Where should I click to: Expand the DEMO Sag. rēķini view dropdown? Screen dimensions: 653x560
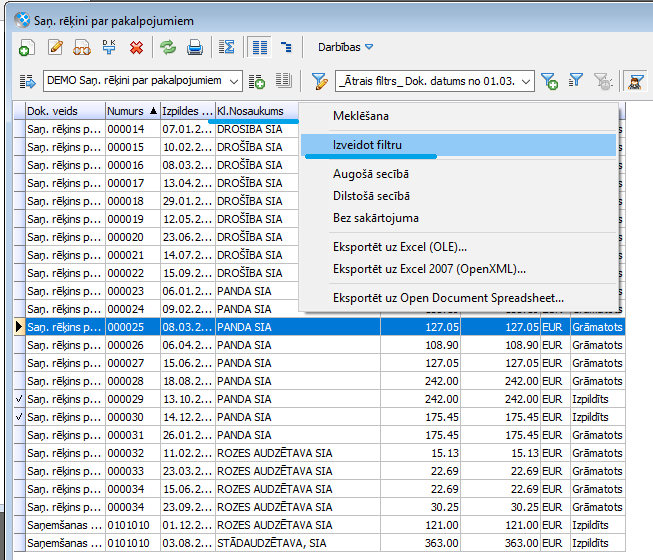(234, 81)
